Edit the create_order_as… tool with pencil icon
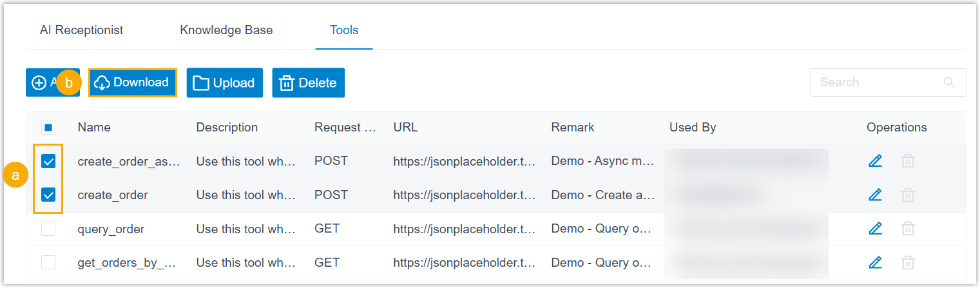980x288 pixels. click(x=875, y=161)
